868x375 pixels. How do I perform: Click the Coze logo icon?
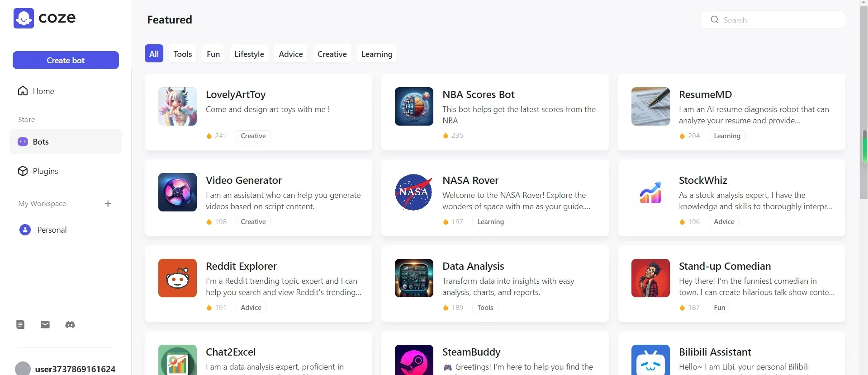point(24,18)
